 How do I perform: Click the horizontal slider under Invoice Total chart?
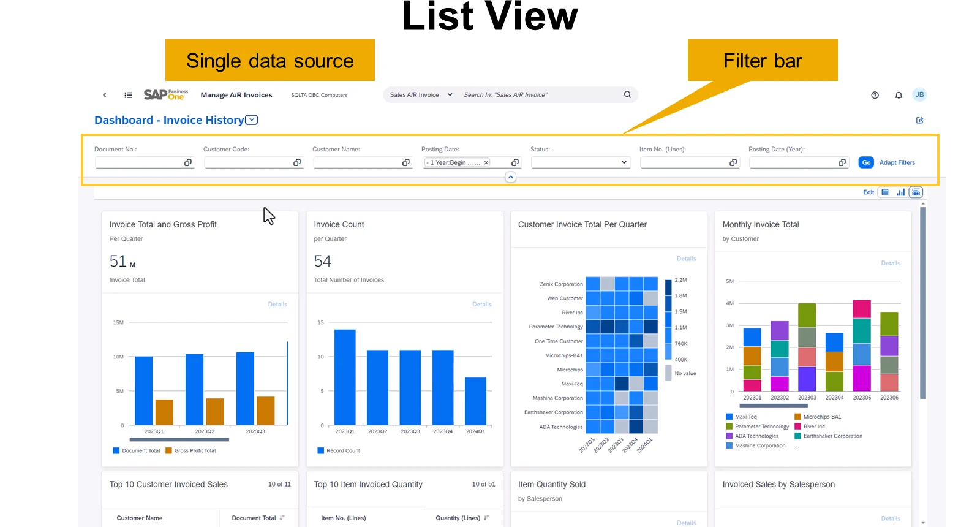179,439
